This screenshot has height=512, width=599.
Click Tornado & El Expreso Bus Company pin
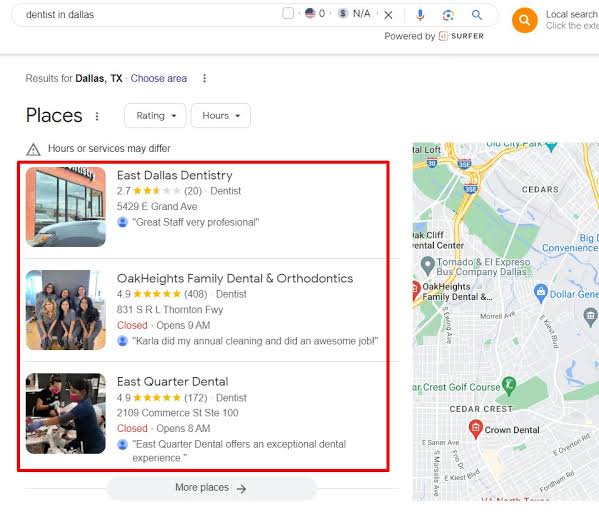(x=428, y=266)
